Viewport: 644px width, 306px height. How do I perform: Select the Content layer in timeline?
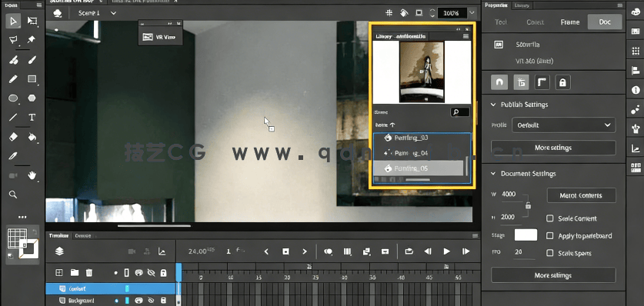(x=111, y=288)
